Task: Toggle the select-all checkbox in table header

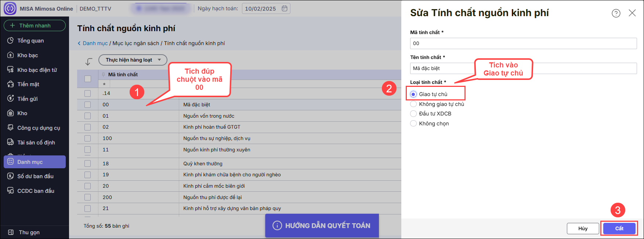Action: click(88, 78)
